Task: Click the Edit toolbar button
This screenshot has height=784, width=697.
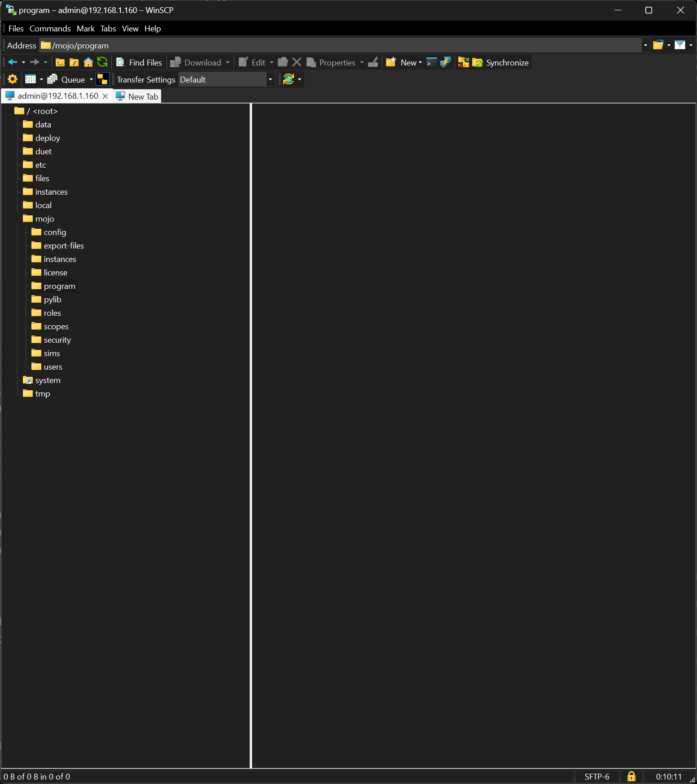Action: pos(252,62)
